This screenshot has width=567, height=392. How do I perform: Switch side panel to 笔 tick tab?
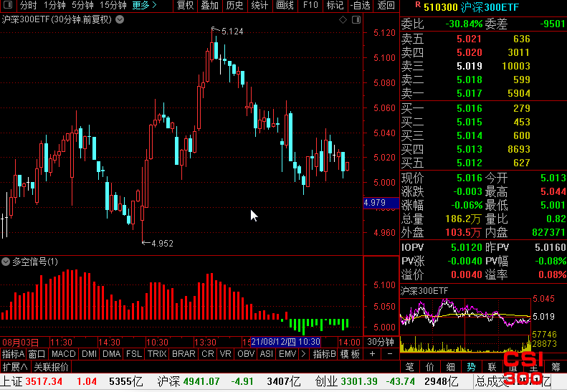pos(409,367)
